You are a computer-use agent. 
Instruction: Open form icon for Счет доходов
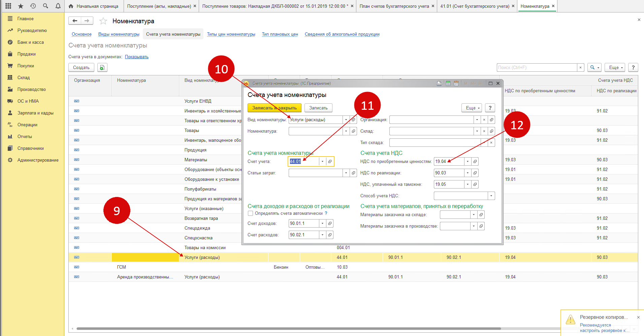click(330, 224)
